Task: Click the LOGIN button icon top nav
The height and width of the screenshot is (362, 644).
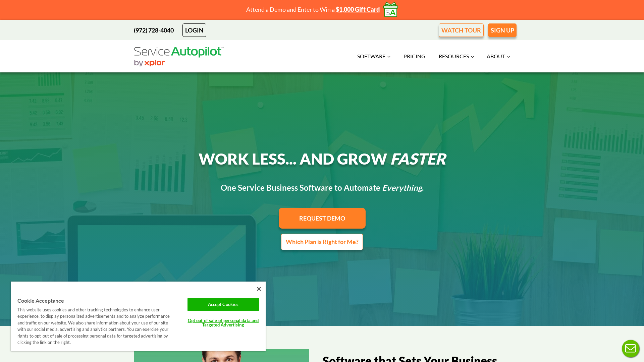Action: [x=194, y=30]
